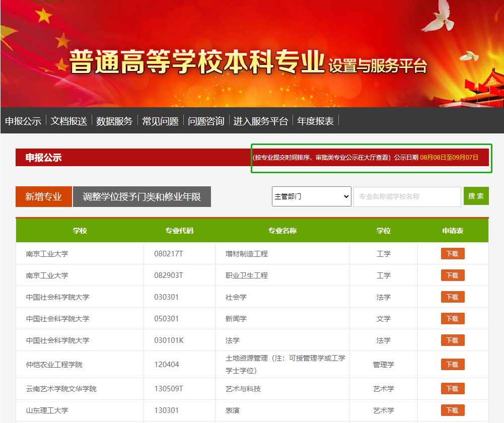Switch to 调整学位授予门类和修业年限 tab
The image size is (504, 423).
coord(142,196)
